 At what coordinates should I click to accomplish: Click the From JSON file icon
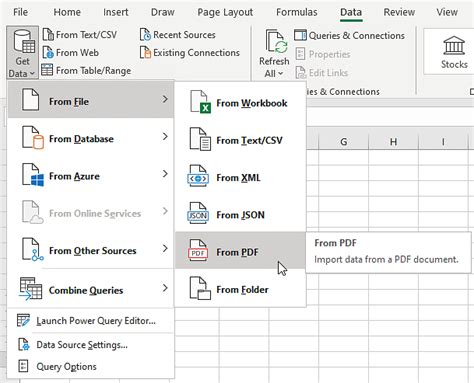(x=198, y=214)
